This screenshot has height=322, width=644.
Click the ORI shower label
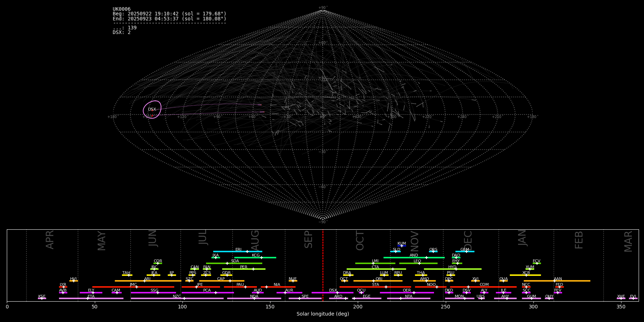(379, 279)
